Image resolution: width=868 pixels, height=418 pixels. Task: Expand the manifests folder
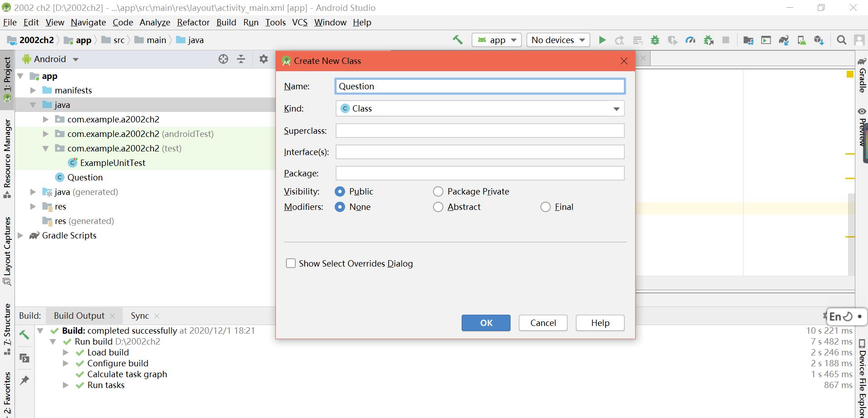point(33,90)
